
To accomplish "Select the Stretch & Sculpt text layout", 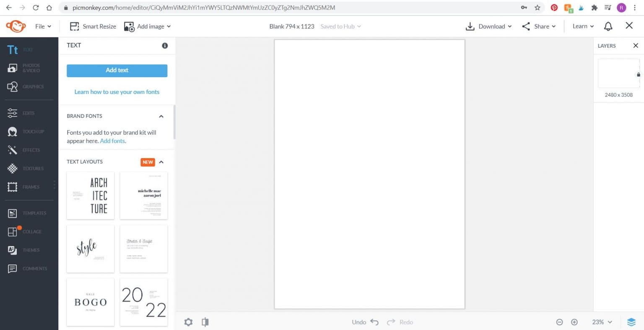I will coord(144,249).
